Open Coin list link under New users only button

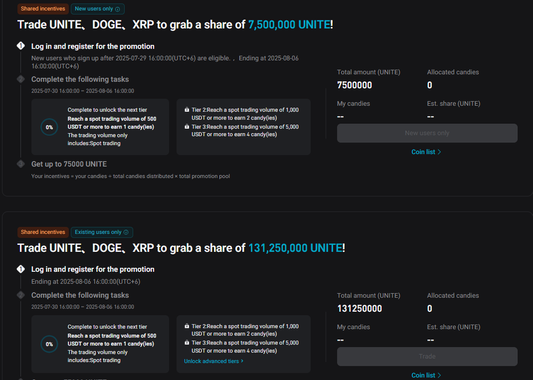(x=426, y=152)
